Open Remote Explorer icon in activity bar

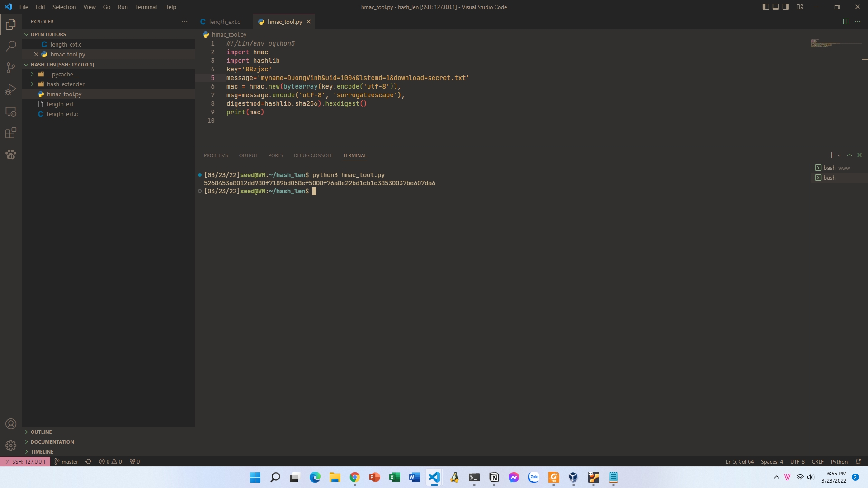click(11, 112)
